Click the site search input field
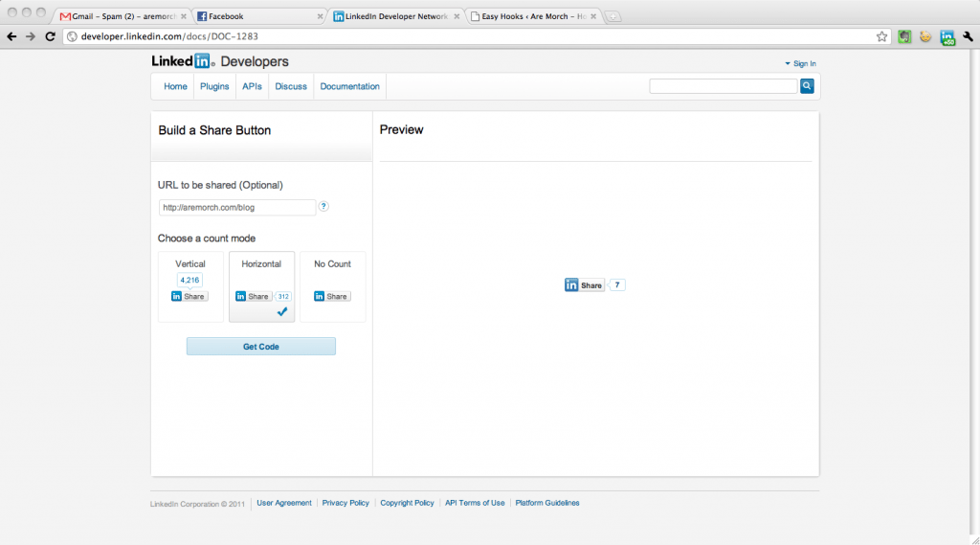Image resolution: width=980 pixels, height=545 pixels. pos(724,86)
